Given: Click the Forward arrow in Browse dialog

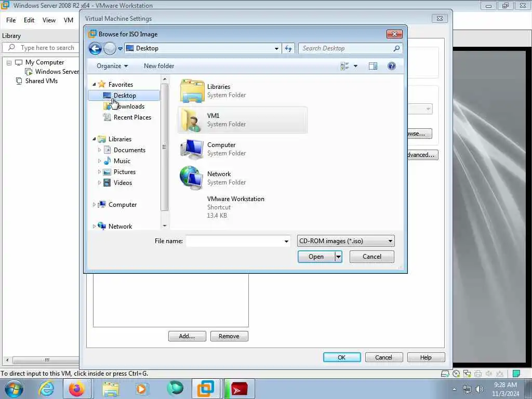Looking at the screenshot, I should pyautogui.click(x=110, y=48).
